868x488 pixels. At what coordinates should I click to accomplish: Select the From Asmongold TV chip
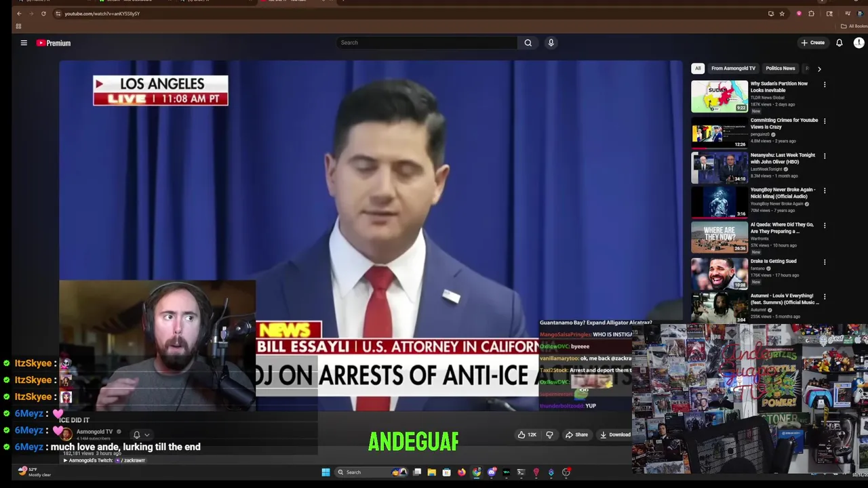pyautogui.click(x=733, y=68)
